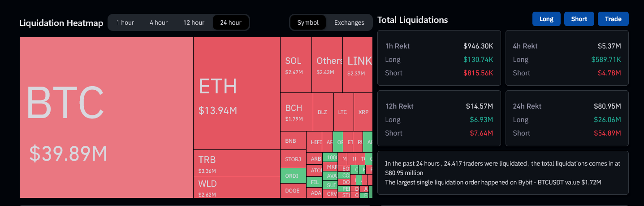644x206 pixels.
Task: Toggle heatmap to Exchanges view
Action: [349, 22]
